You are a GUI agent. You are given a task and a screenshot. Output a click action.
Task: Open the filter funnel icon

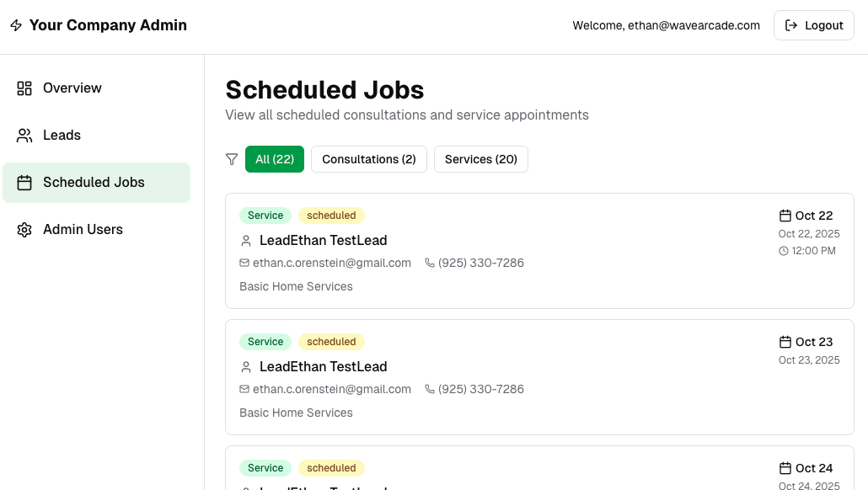pyautogui.click(x=232, y=158)
